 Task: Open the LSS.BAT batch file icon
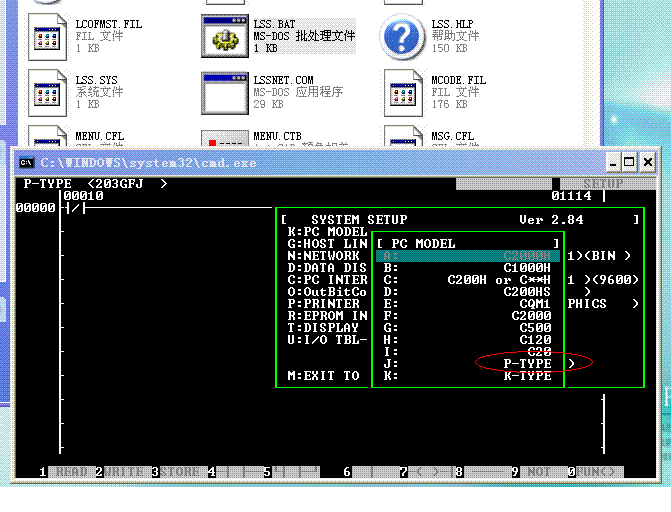226,36
